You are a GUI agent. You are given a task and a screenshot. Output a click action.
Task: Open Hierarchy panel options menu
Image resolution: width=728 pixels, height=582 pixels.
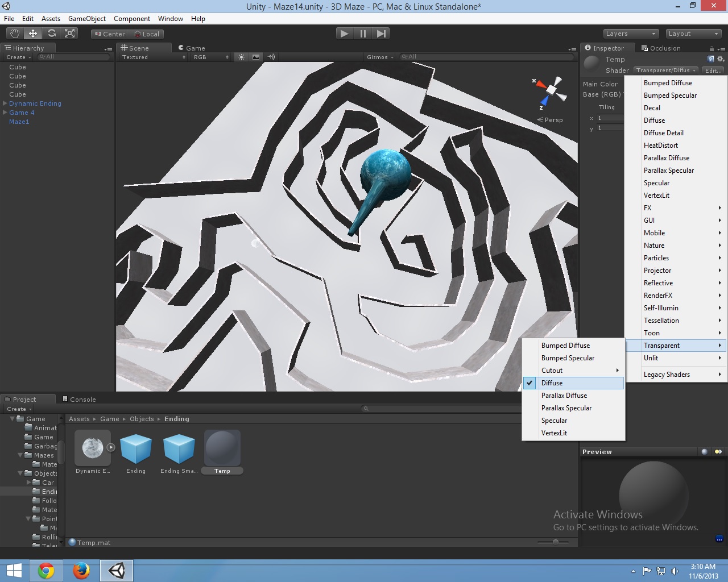(108, 49)
